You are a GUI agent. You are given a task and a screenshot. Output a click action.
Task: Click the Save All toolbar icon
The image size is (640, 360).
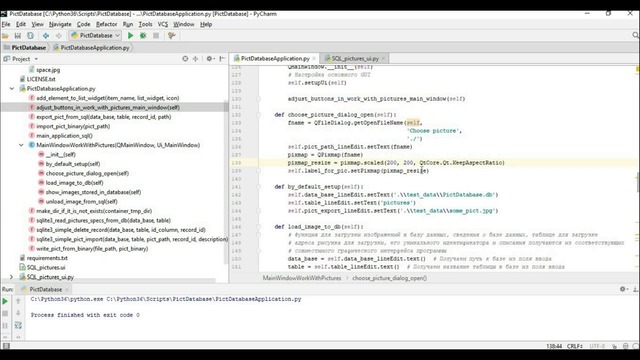click(x=18, y=36)
